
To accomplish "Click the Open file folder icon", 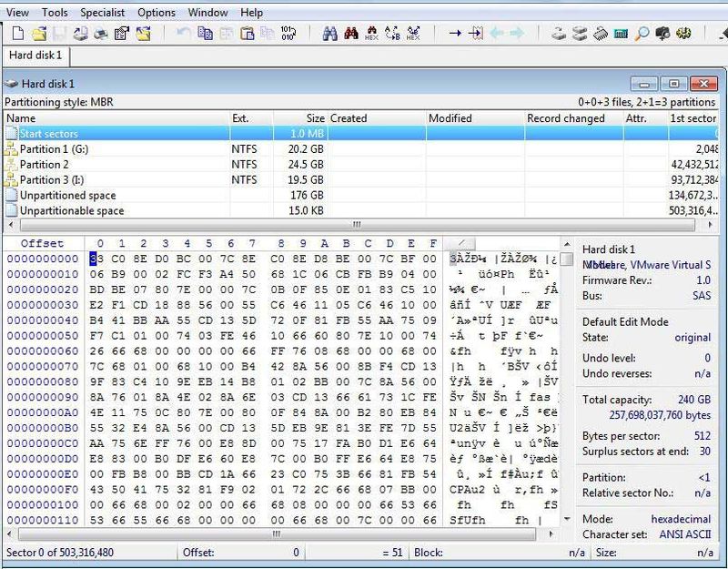I will 39,33.
